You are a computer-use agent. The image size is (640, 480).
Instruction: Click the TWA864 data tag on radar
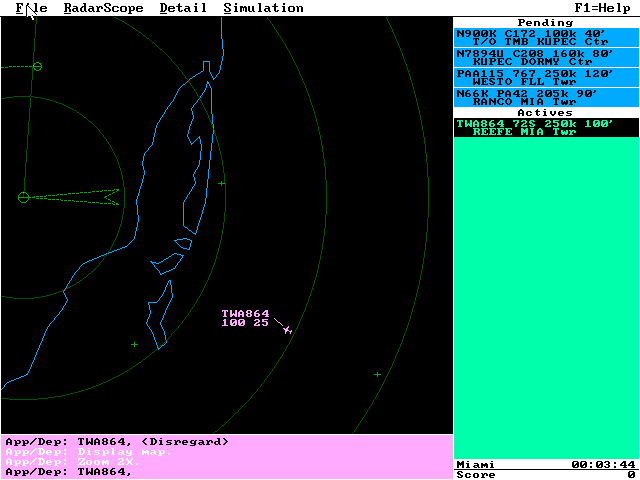(x=245, y=318)
